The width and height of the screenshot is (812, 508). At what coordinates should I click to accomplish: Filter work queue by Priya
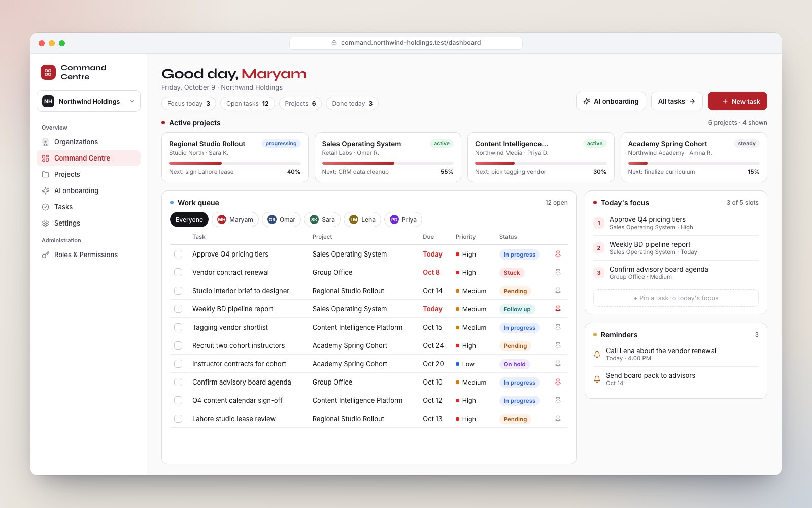click(403, 219)
